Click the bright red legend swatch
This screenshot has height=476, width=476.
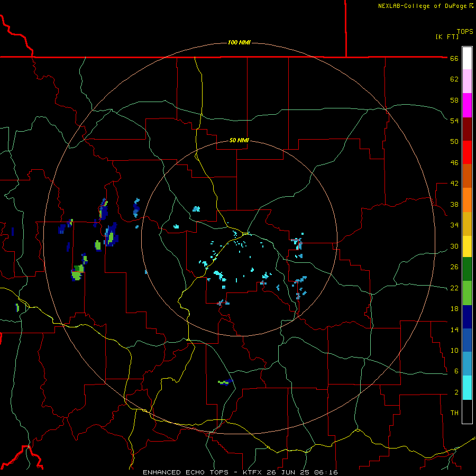pos(467,152)
